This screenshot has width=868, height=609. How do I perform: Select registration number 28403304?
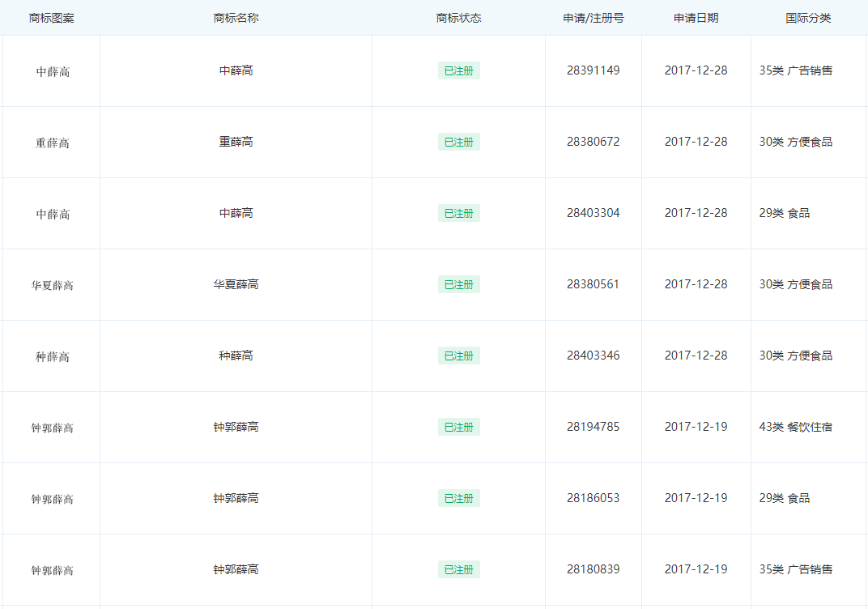click(x=593, y=213)
